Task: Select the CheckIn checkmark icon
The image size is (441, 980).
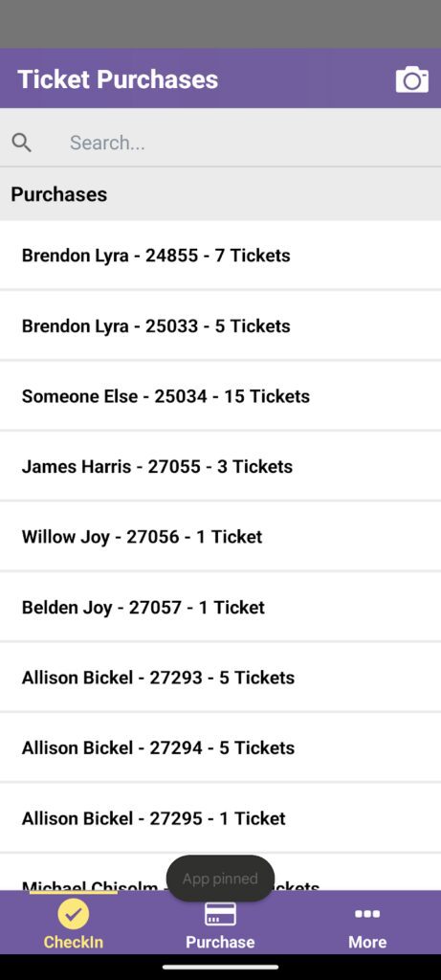Action: (x=74, y=914)
